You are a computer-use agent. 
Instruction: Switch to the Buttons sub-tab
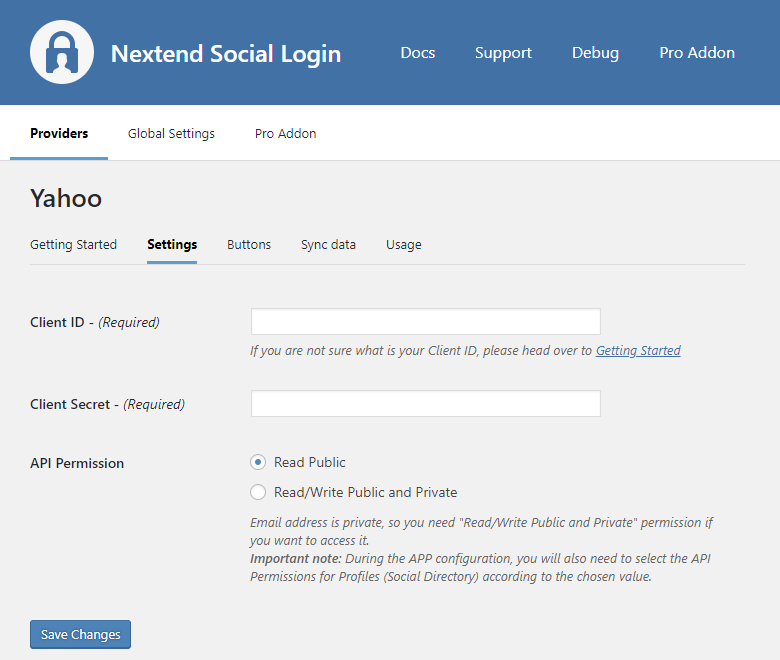[x=249, y=245]
